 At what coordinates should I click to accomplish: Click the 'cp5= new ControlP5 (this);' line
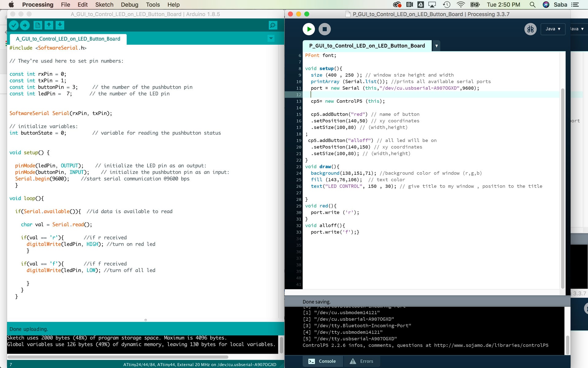[348, 101]
